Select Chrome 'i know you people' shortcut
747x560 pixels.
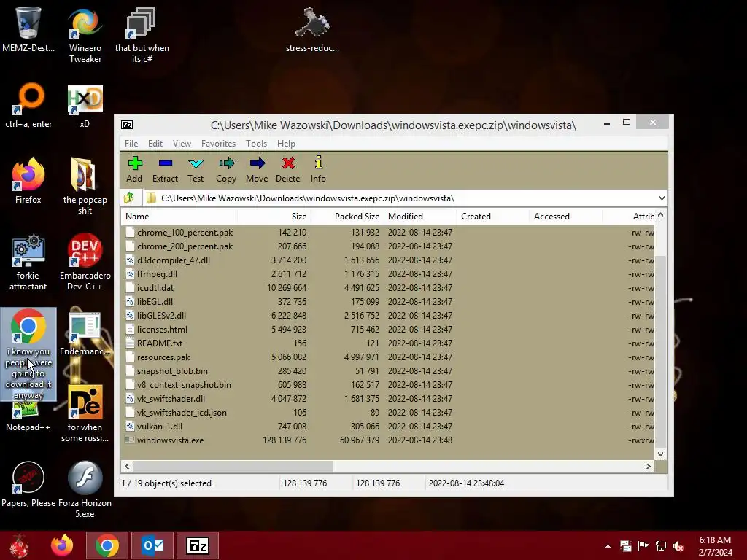(x=28, y=354)
